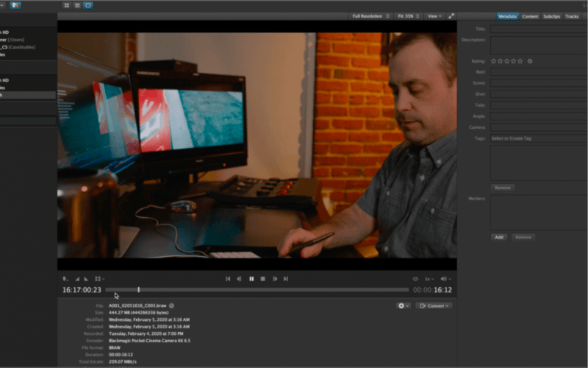The image size is (588, 368).
Task: Open the Full Resolution dropdown
Action: 370,15
